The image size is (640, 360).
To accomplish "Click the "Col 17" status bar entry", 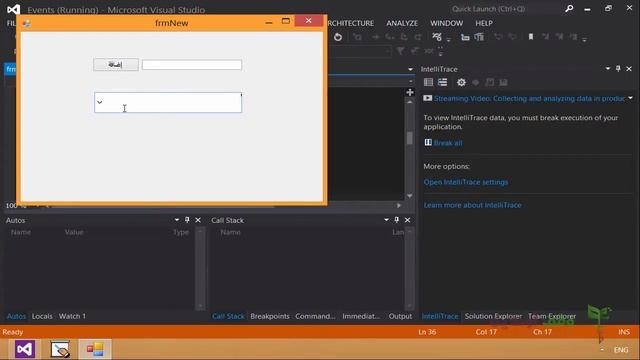I will 486,332.
